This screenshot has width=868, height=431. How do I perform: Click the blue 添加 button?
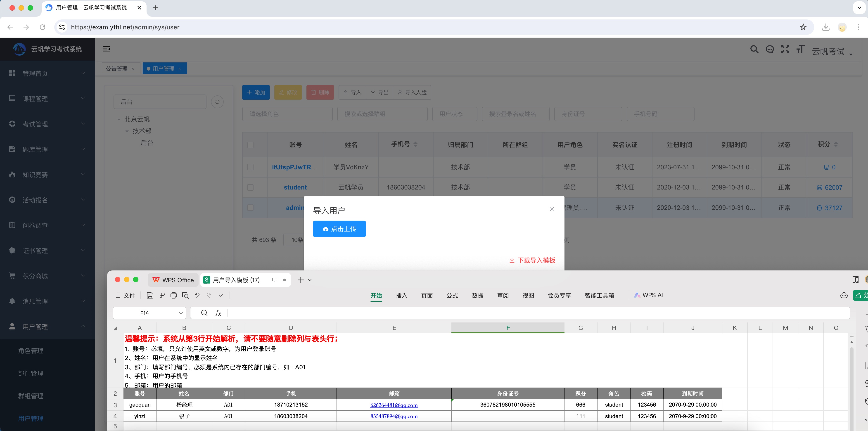point(256,92)
